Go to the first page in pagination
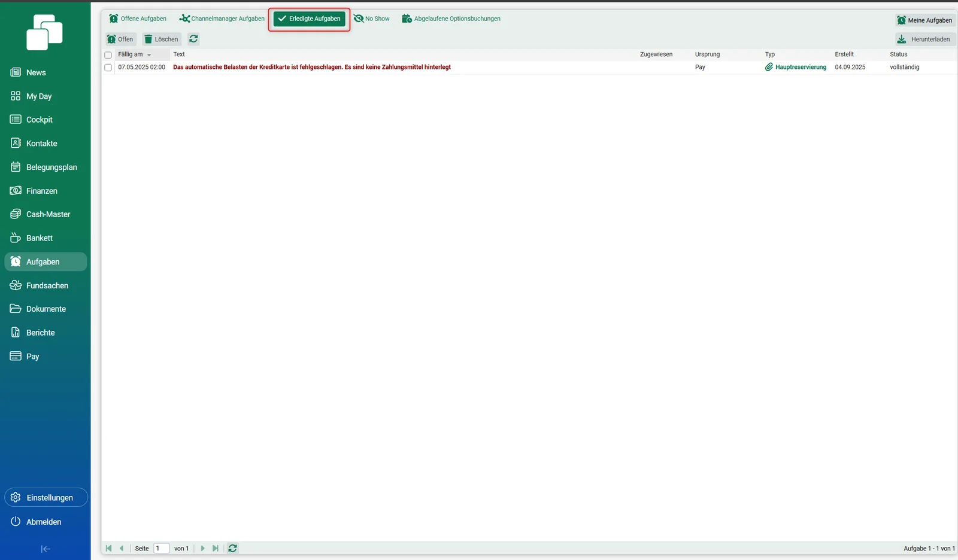Screen dimensions: 958x560 click(108, 549)
